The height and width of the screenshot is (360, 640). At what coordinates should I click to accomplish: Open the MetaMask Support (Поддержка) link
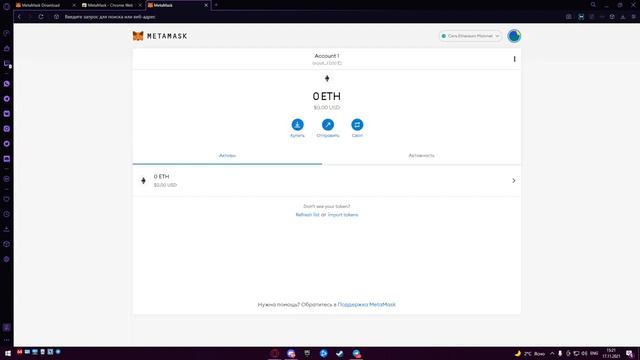click(367, 304)
